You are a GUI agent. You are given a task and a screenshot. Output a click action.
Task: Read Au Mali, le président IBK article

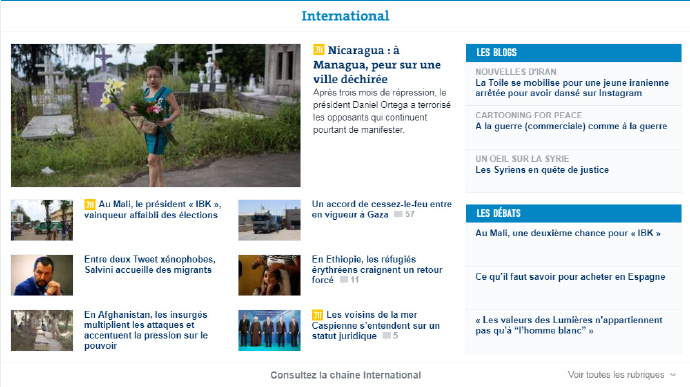pyautogui.click(x=152, y=210)
